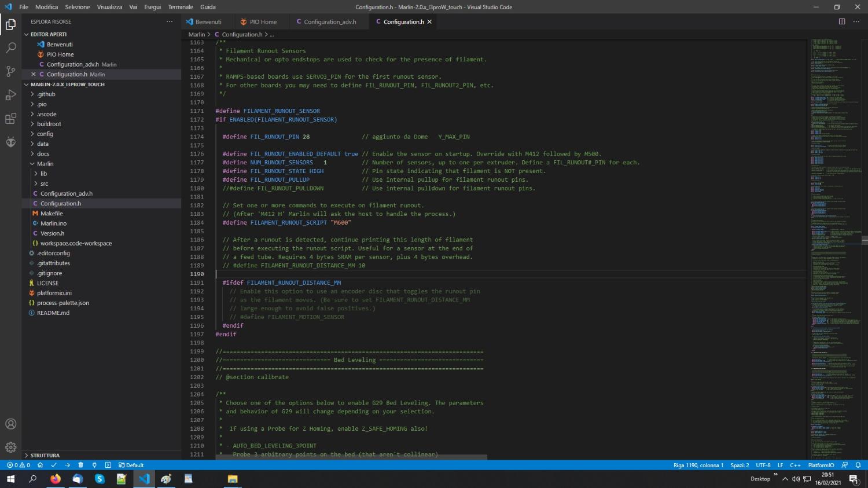
Task: Switch to the Configuration_adv.h tab
Action: pos(329,22)
